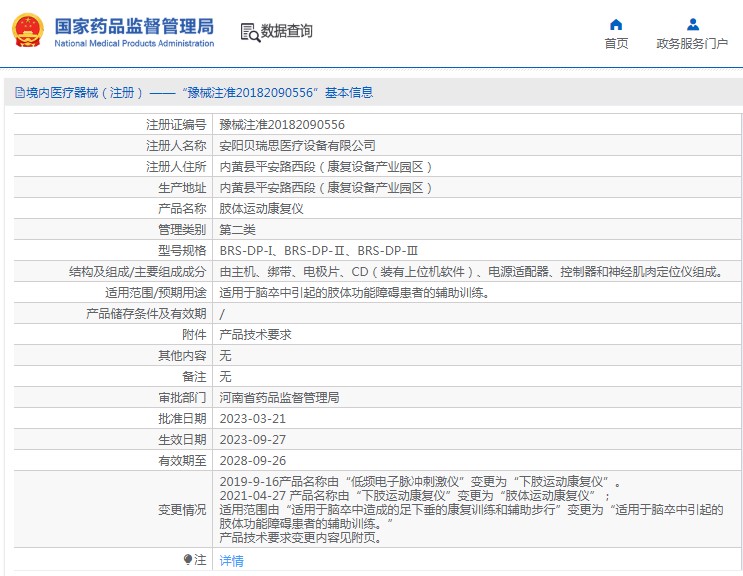Click the national emblem logo

tap(27, 31)
